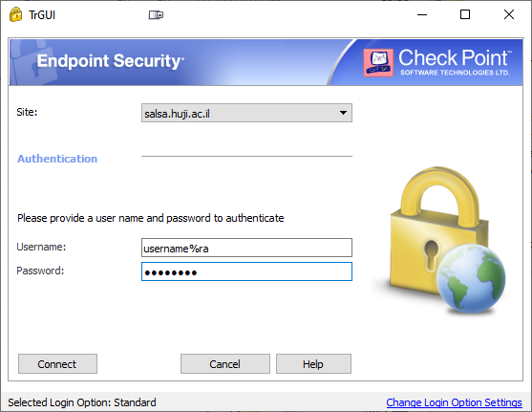
Task: Click the Selected Login Option status text
Action: (82, 402)
